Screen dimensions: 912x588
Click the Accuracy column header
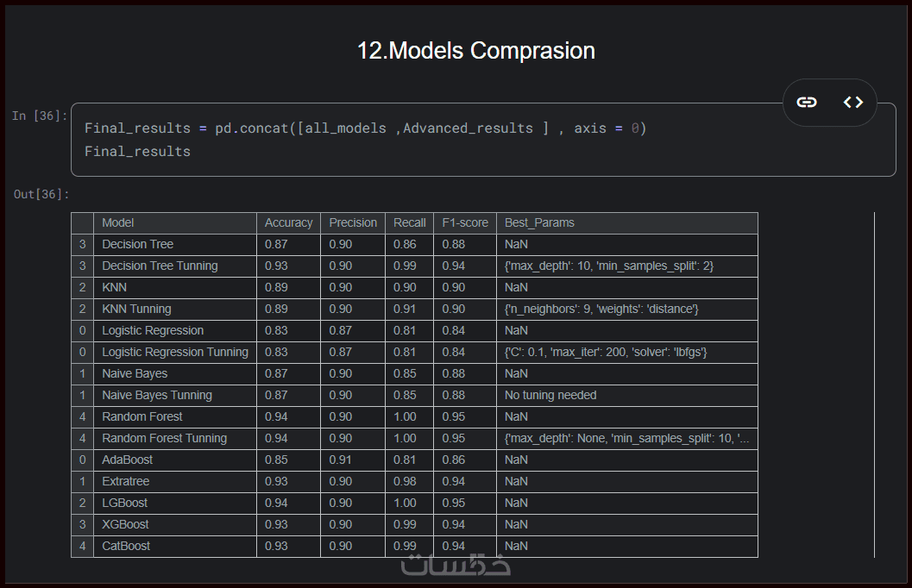point(288,222)
